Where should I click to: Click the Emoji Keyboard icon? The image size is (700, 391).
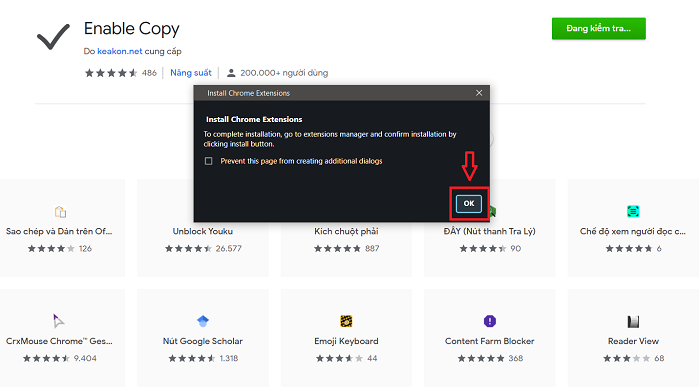point(346,321)
